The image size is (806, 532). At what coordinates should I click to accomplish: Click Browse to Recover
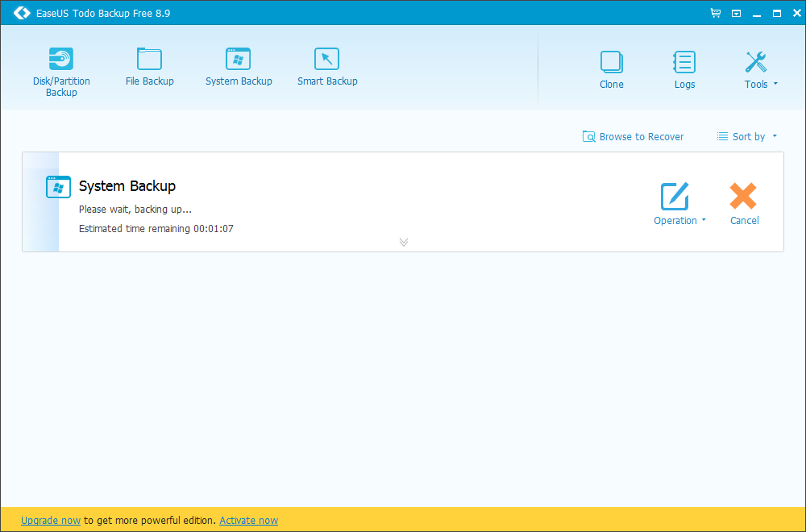(x=633, y=137)
